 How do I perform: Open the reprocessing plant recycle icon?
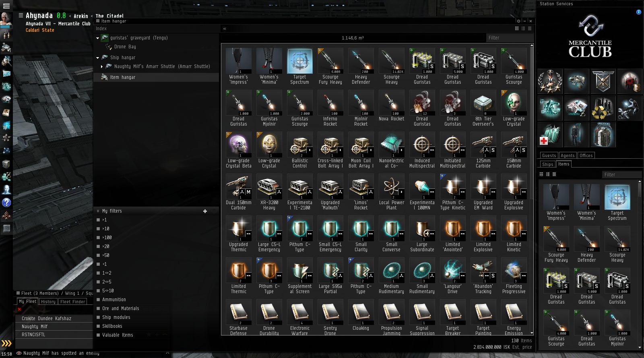(x=603, y=108)
